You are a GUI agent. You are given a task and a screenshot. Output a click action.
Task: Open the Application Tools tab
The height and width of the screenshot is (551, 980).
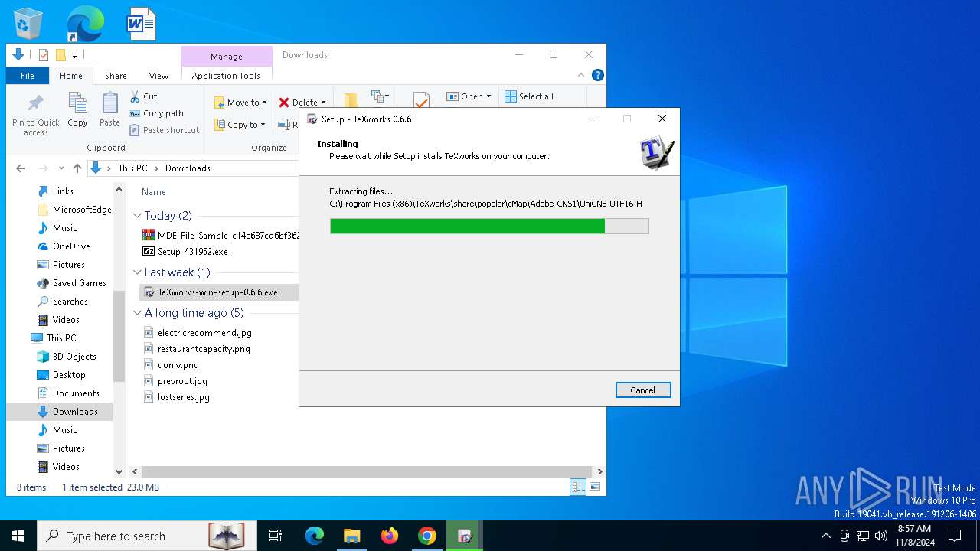226,76
